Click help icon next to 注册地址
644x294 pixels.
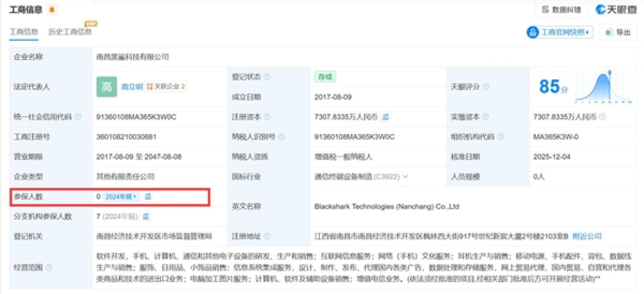coord(267,237)
